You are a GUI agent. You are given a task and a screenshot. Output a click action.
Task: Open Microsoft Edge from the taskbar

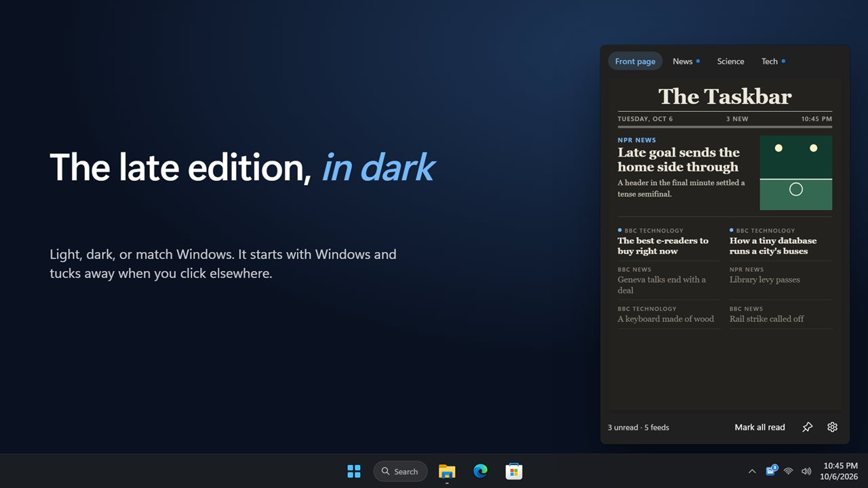[480, 472]
